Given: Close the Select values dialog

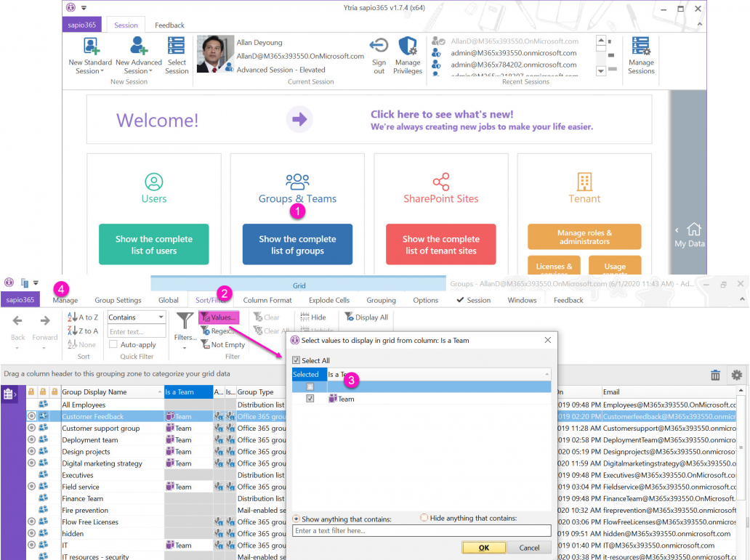Looking at the screenshot, I should [548, 340].
